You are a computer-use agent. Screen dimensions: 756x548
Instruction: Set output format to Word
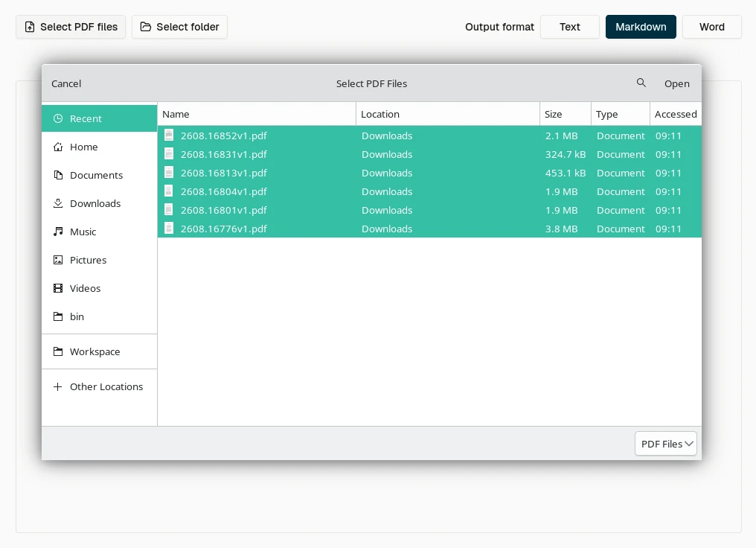point(712,27)
